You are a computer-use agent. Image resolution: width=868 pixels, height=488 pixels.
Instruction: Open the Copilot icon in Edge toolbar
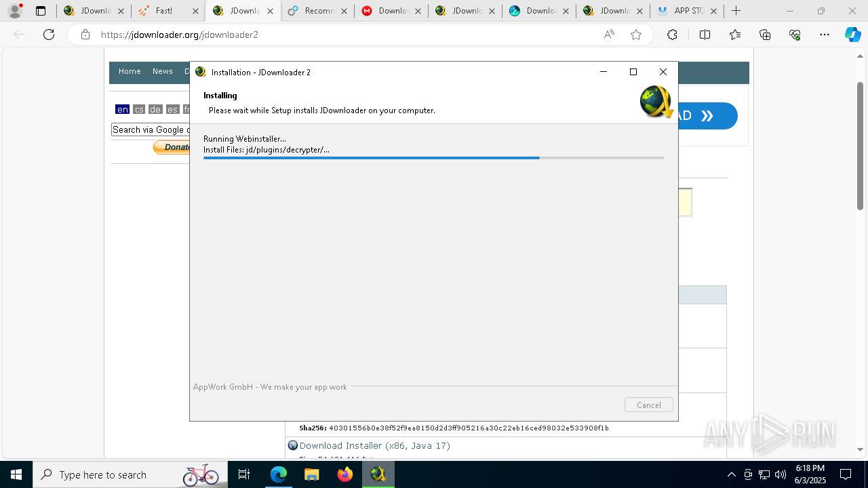[x=852, y=35]
